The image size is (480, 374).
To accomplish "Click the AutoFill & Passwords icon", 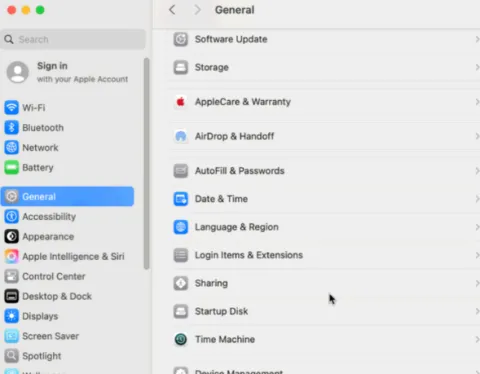I will pyautogui.click(x=181, y=171).
